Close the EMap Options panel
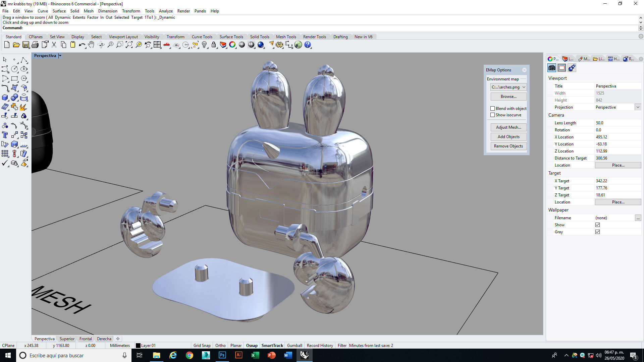The width and height of the screenshot is (644, 362). coord(524,70)
